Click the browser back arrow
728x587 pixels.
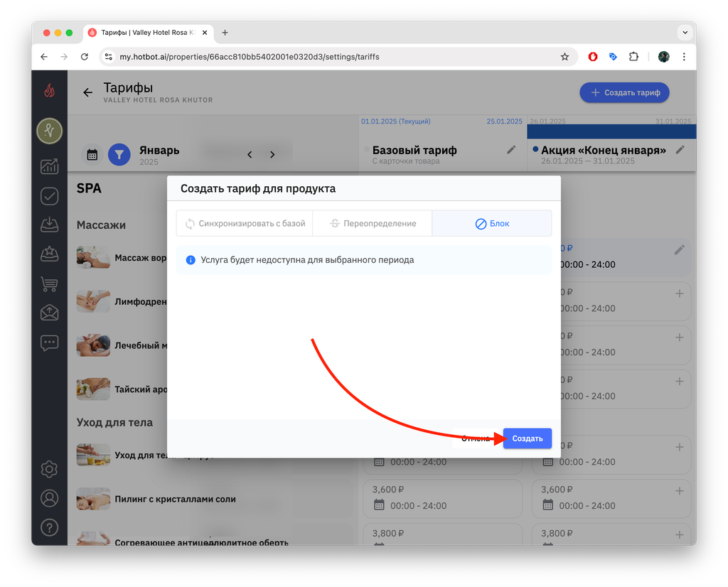coord(44,57)
